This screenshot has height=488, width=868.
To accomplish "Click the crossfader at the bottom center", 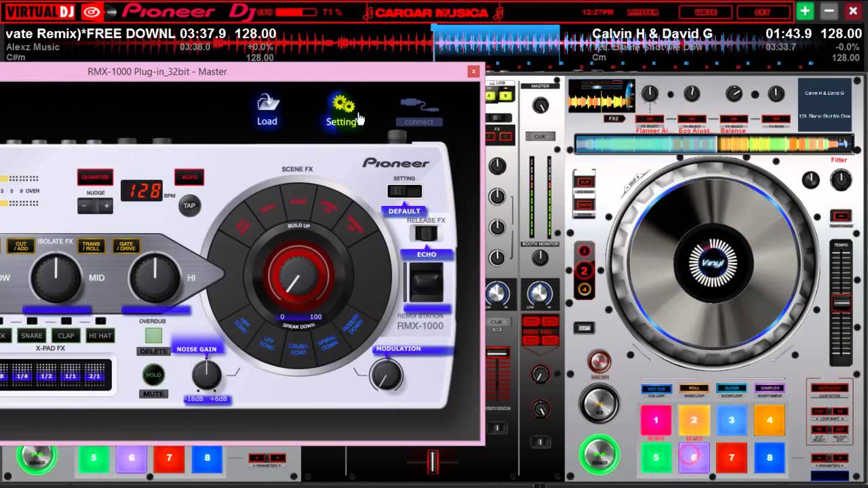I will tap(432, 462).
